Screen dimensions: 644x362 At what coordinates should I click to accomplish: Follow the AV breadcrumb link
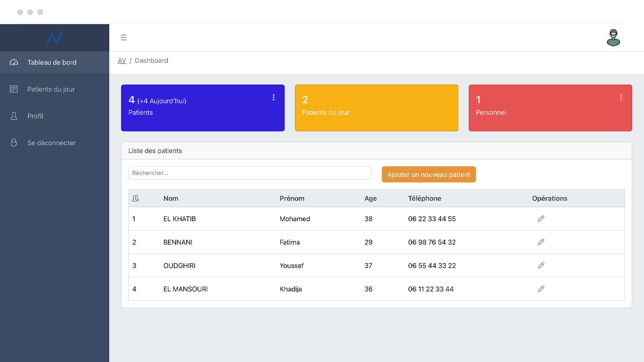coord(122,61)
